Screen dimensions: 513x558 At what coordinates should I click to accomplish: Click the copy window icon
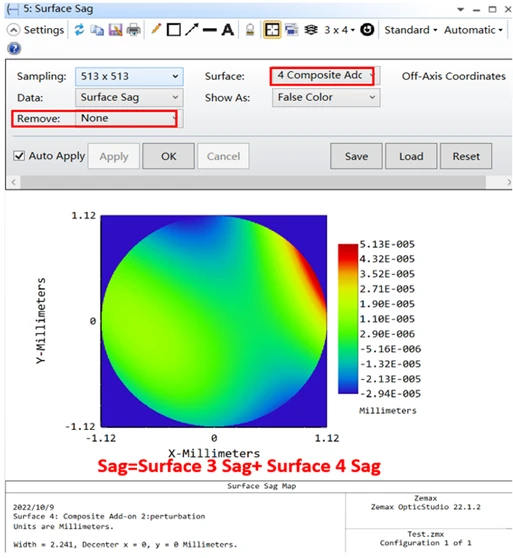(x=97, y=30)
